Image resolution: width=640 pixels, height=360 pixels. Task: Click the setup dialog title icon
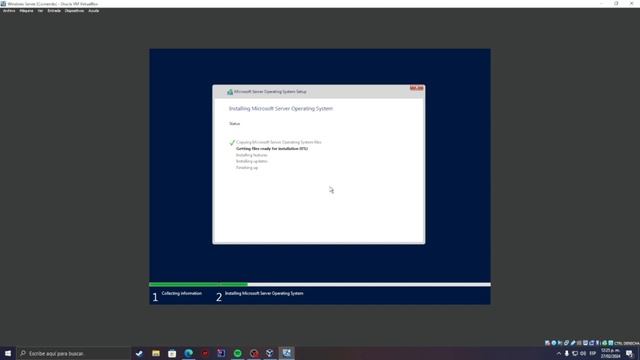pos(230,92)
